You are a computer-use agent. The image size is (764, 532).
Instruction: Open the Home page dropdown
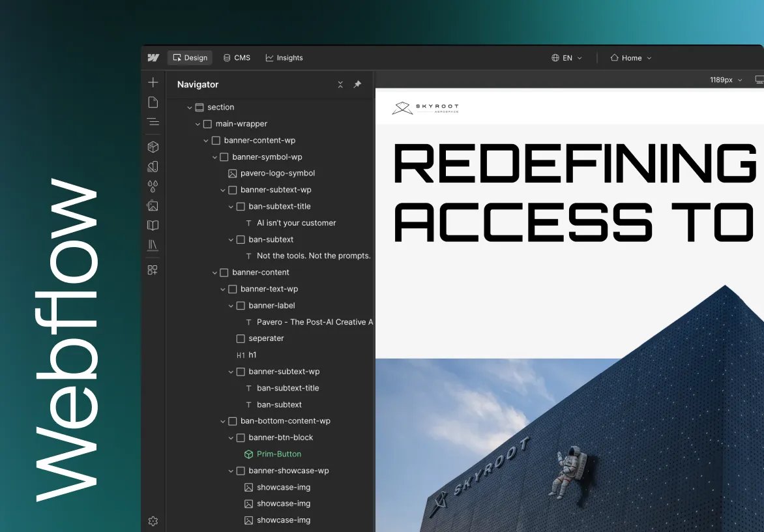coord(631,57)
